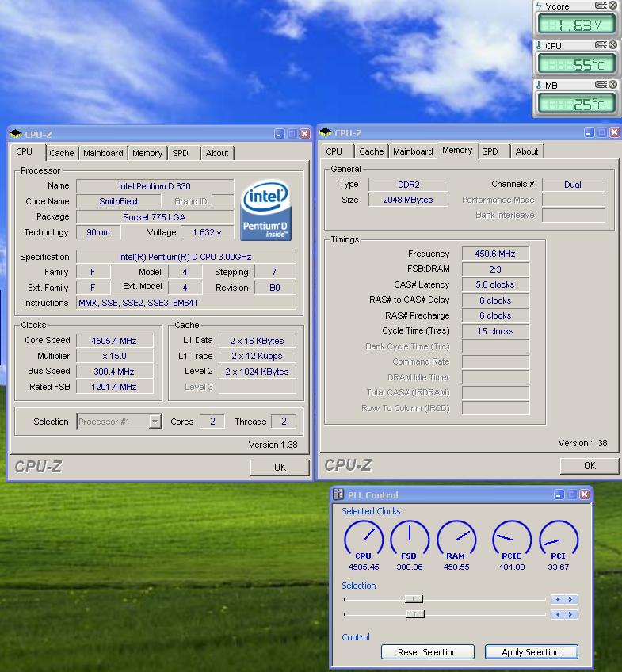Open Cache tab in right CPU-Z window

point(372,151)
